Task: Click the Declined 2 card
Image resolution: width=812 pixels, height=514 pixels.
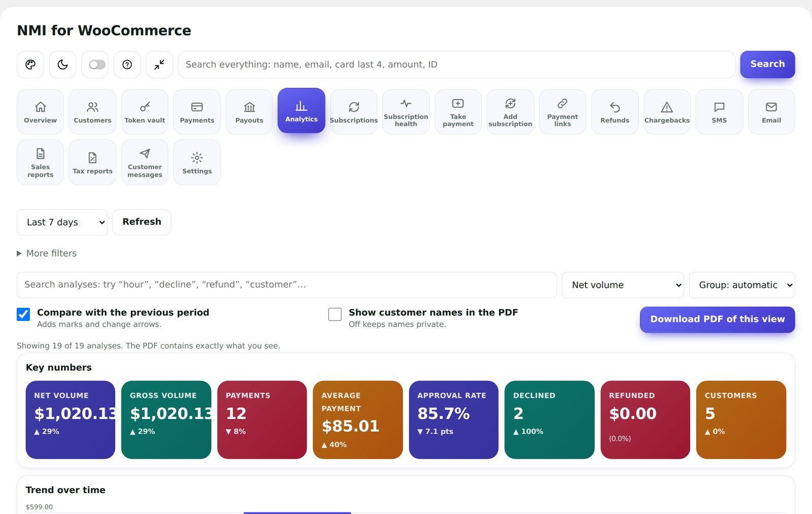Action: coord(550,420)
